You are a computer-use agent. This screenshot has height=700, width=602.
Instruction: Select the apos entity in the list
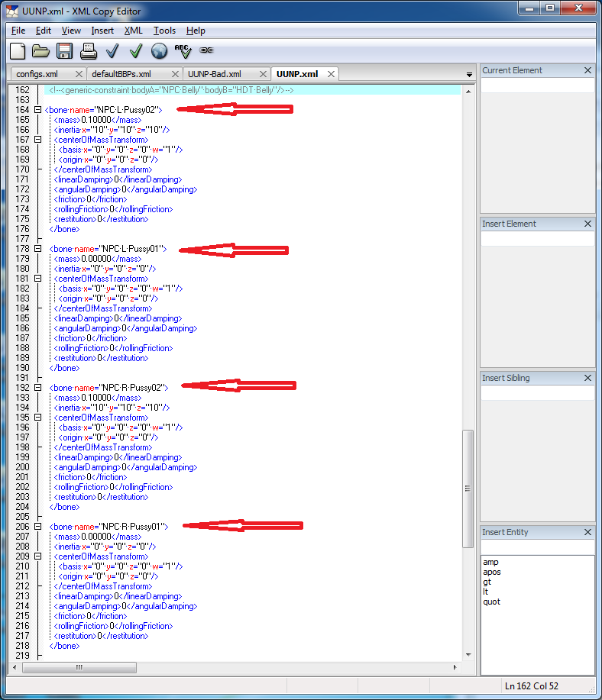[492, 572]
